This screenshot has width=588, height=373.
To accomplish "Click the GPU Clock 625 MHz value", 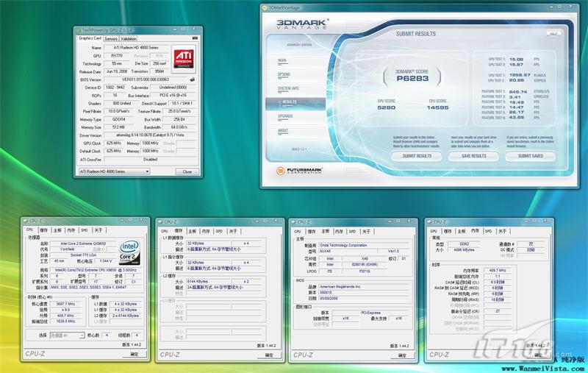I will (x=113, y=143).
